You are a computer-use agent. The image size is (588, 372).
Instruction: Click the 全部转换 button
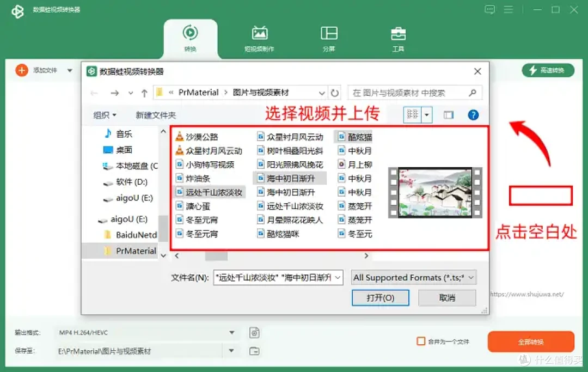coord(531,341)
